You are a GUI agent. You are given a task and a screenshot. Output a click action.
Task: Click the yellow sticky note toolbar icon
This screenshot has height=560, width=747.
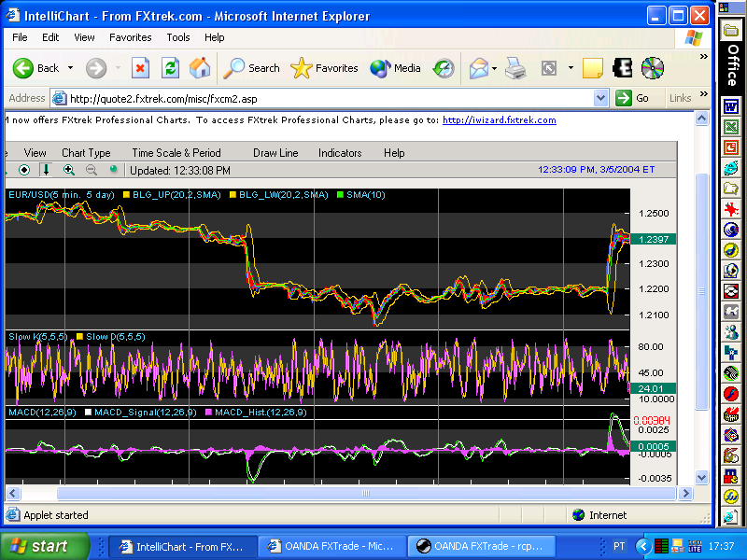(x=592, y=68)
